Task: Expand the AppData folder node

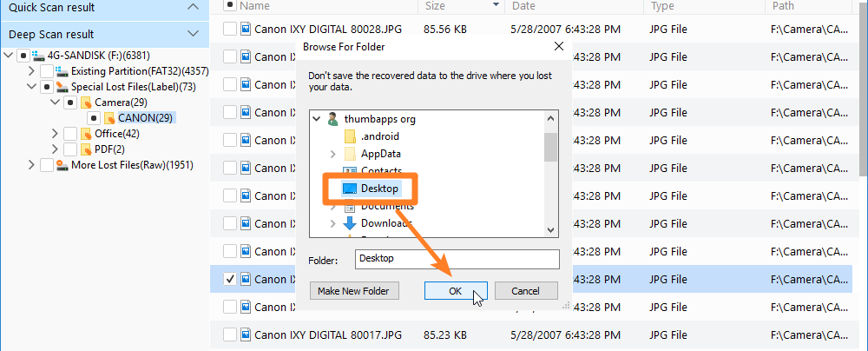Action: (x=332, y=154)
